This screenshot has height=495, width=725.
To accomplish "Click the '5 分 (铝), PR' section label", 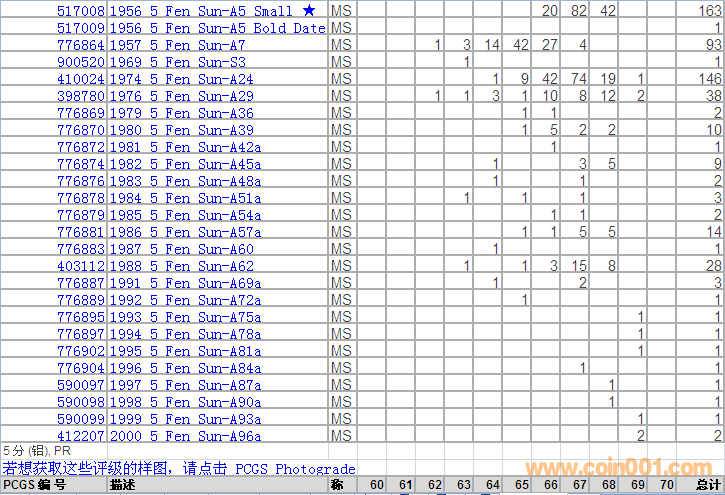I will pos(37,451).
